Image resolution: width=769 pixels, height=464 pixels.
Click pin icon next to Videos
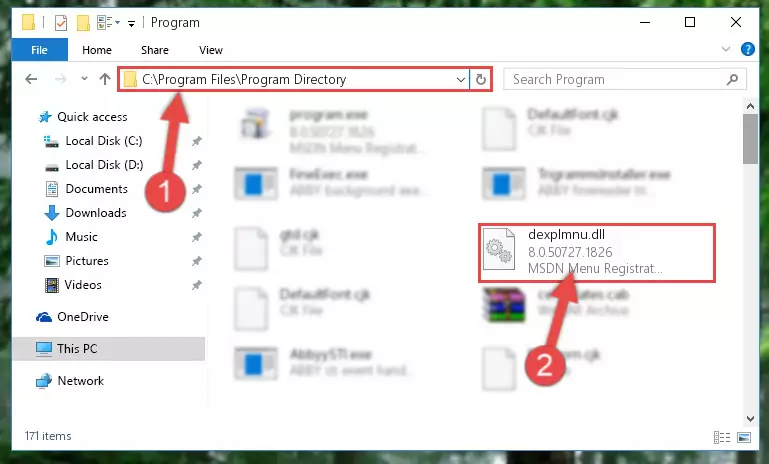point(196,285)
